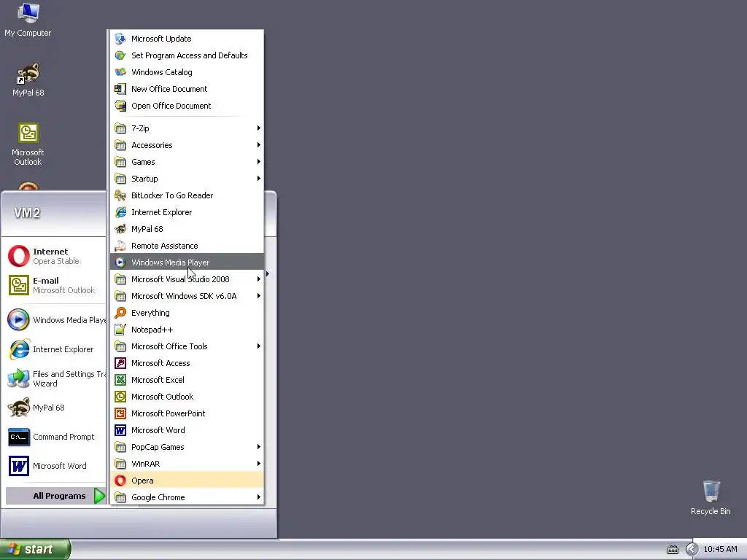Screen dimensions: 747x560
Task: Click the Open Office Document icon
Action: click(x=120, y=106)
